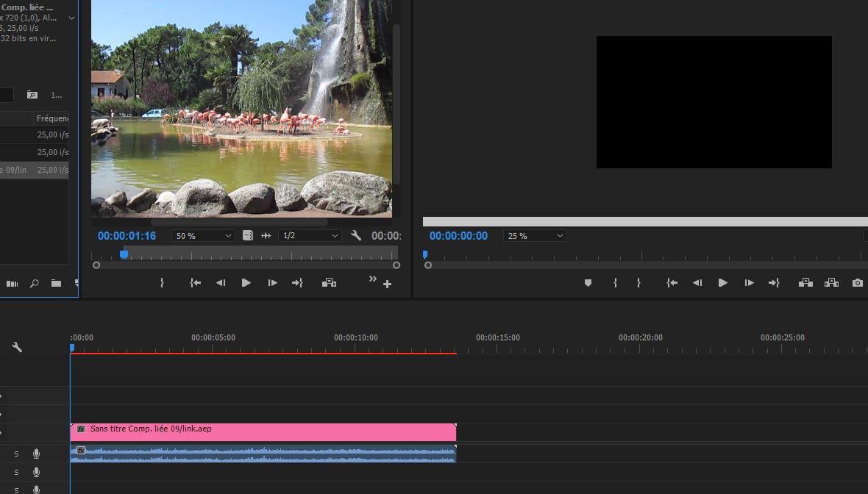
Task: Open timeline display settings wrench
Action: tap(17, 347)
